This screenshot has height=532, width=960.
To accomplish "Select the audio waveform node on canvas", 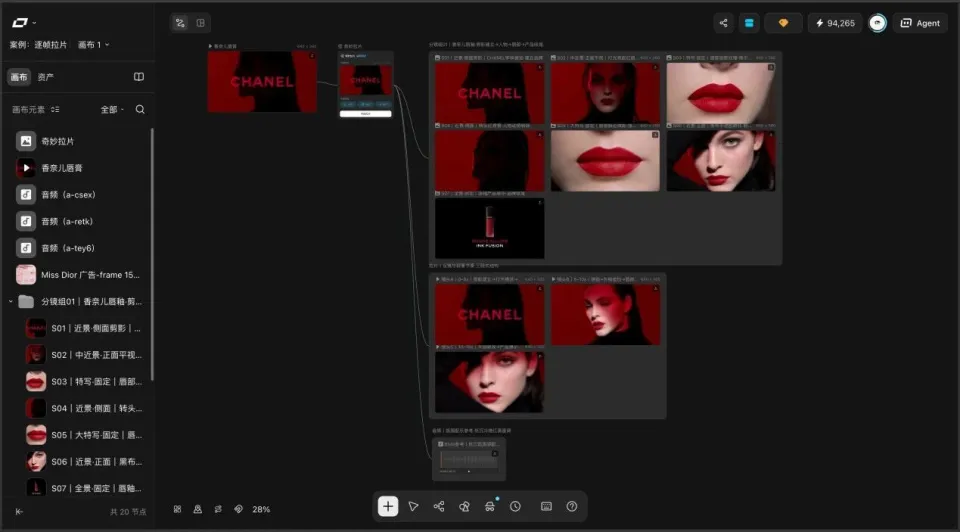I will click(469, 459).
